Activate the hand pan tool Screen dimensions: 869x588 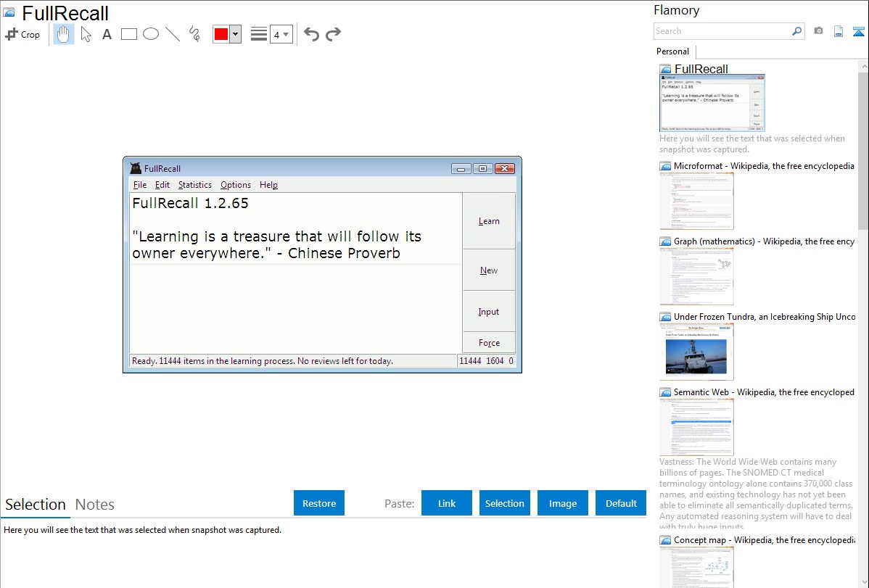tap(64, 34)
